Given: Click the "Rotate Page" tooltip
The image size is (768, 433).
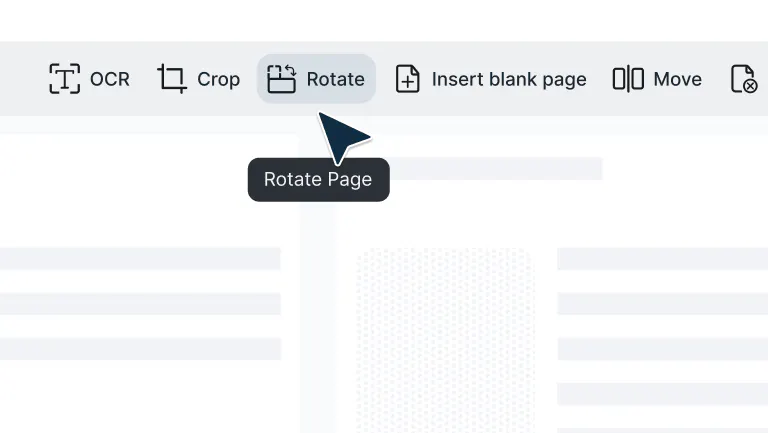Looking at the screenshot, I should tap(318, 180).
